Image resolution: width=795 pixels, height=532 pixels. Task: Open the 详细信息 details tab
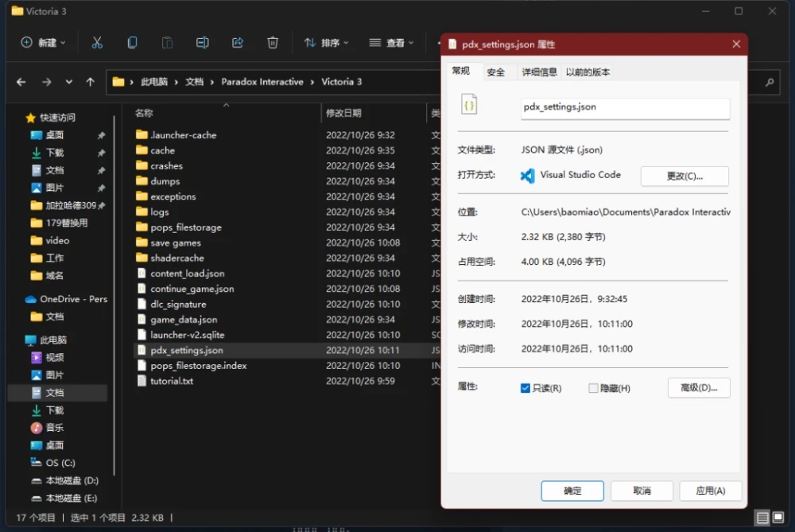click(539, 72)
